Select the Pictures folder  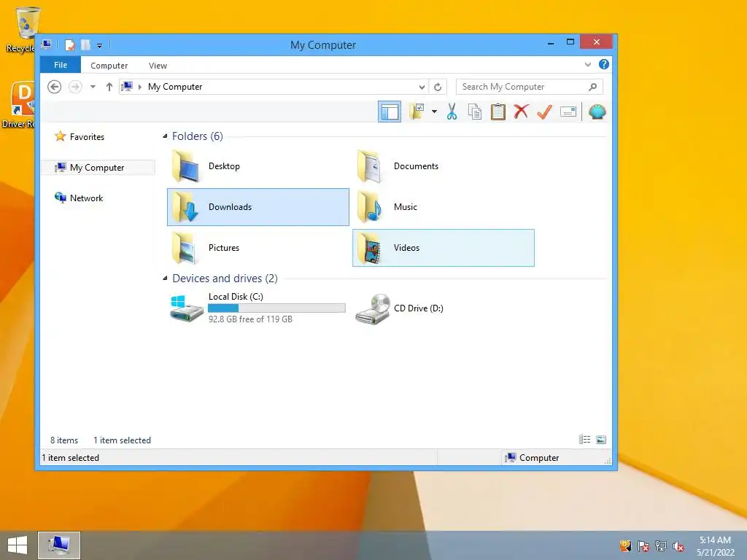pyautogui.click(x=258, y=248)
